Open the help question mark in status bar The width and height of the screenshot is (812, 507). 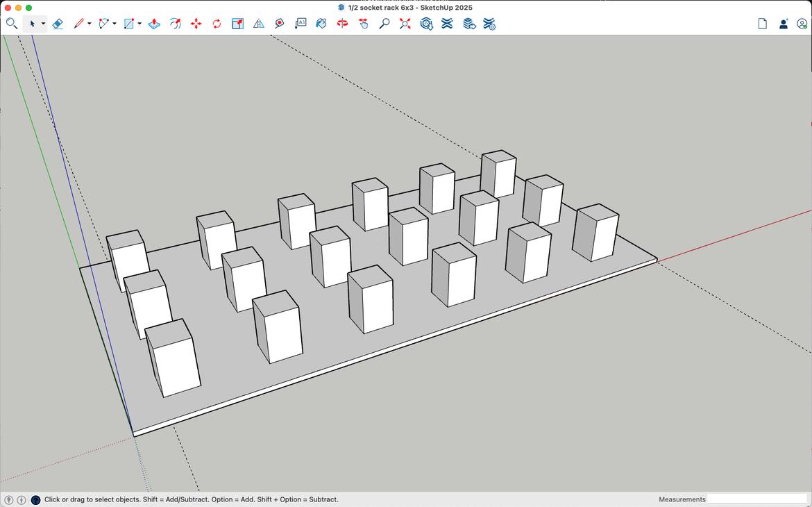[x=36, y=500]
